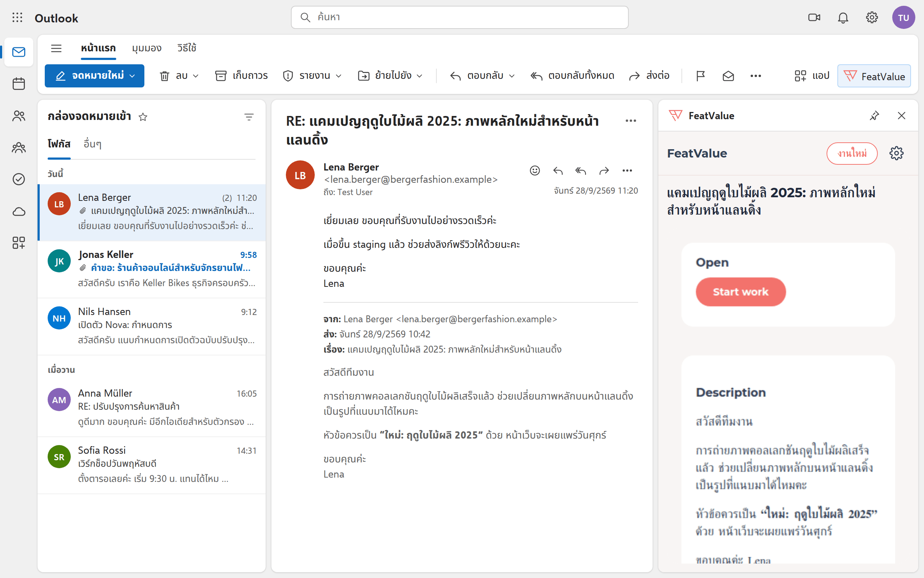Select the อื่นๆ (Other) inbox tab
Image resolution: width=924 pixels, height=578 pixels.
tap(92, 144)
